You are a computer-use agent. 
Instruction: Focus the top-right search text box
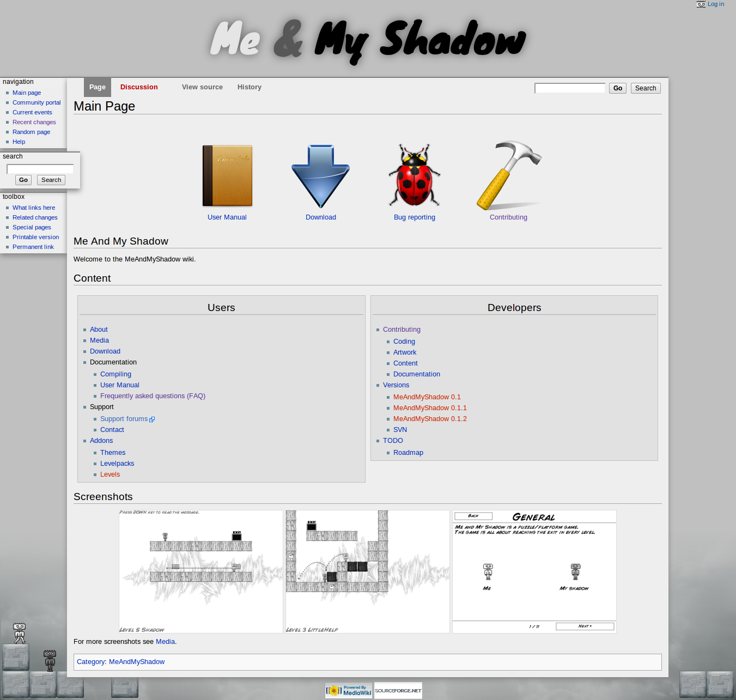[569, 88]
